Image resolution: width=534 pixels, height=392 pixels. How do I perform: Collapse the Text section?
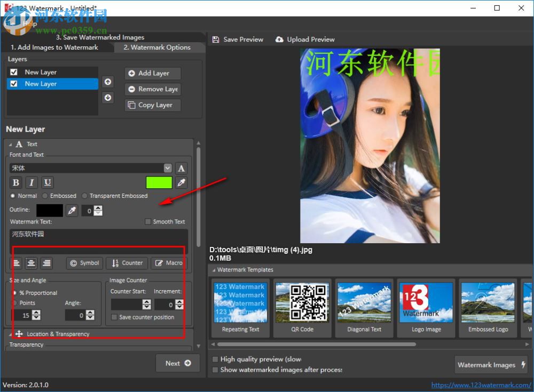coord(11,144)
